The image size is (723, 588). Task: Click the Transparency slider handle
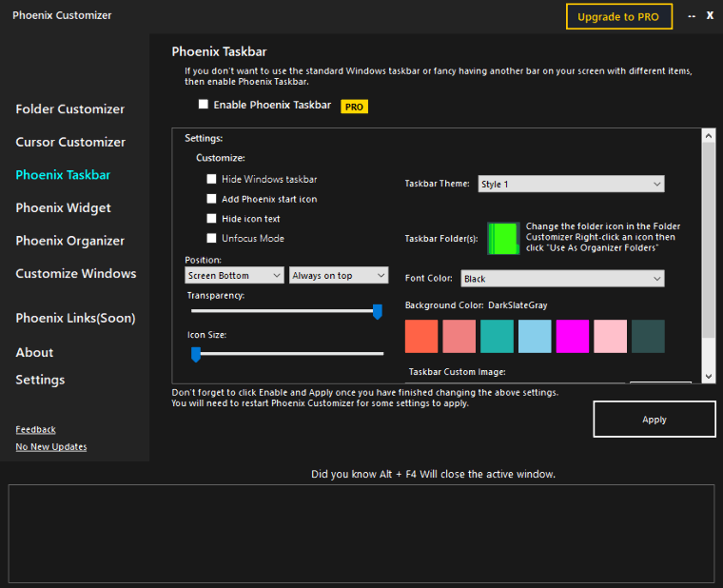coord(378,312)
